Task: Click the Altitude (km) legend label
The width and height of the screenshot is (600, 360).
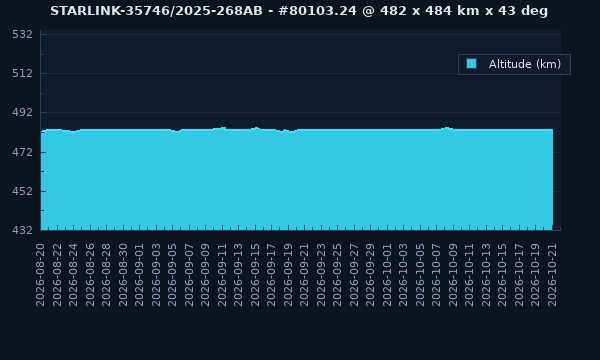Action: [x=525, y=64]
